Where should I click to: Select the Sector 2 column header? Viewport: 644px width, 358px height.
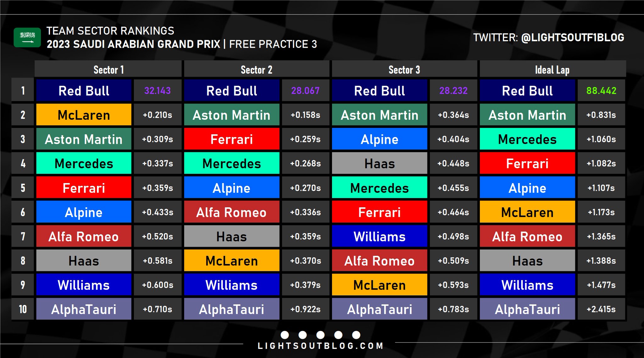pyautogui.click(x=256, y=70)
